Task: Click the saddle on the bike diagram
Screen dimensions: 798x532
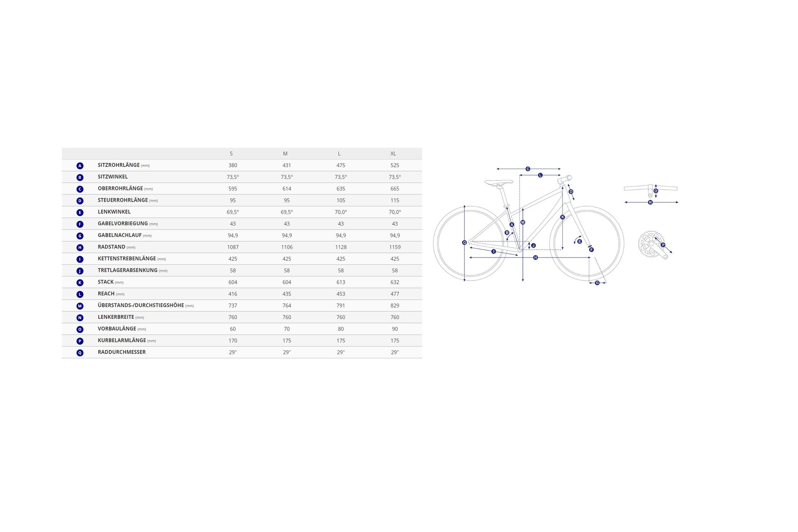Action: click(499, 182)
